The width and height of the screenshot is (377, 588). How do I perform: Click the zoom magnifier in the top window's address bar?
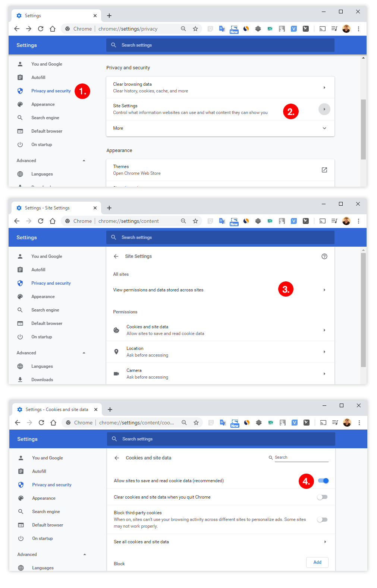[x=183, y=29]
